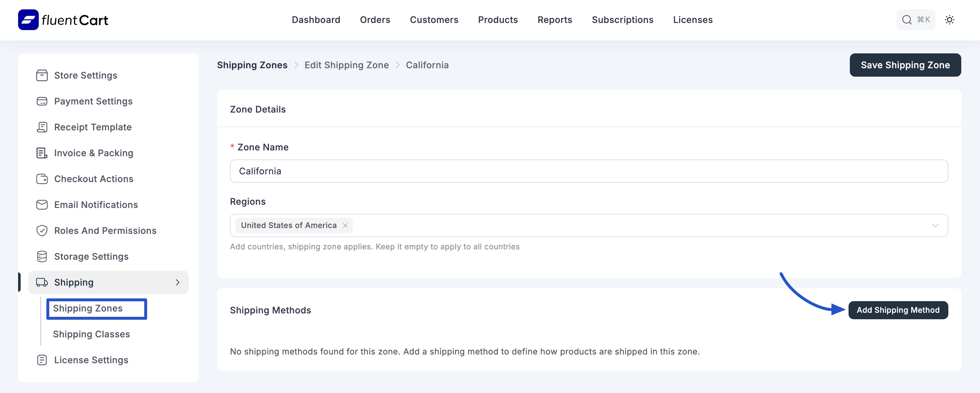Select the Store Settings icon
The height and width of the screenshot is (393, 980).
[x=42, y=75]
